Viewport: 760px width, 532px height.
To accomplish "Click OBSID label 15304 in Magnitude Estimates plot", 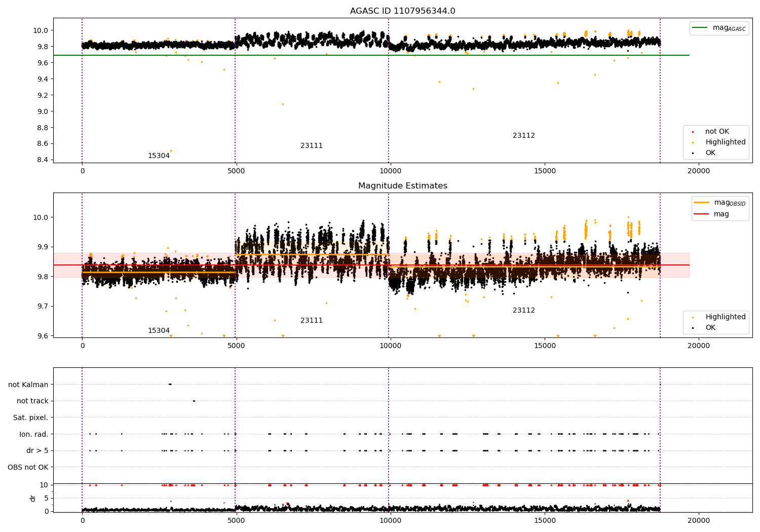I will click(x=159, y=331).
